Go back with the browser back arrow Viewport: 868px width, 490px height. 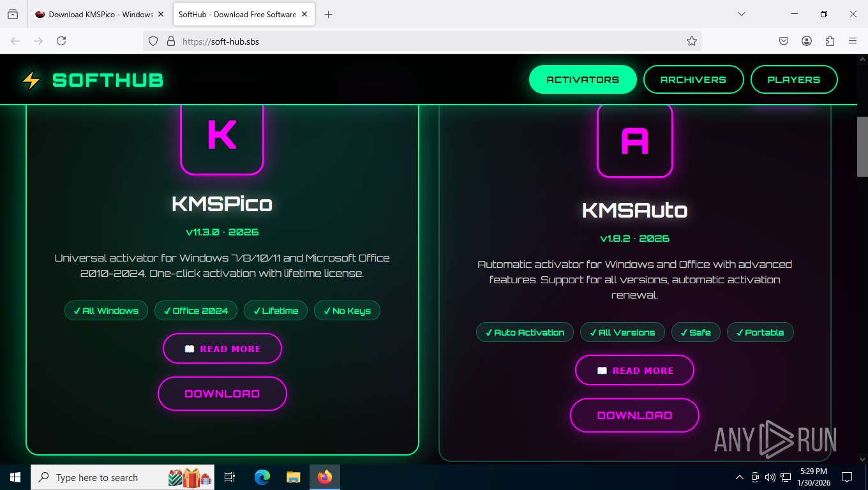(15, 41)
